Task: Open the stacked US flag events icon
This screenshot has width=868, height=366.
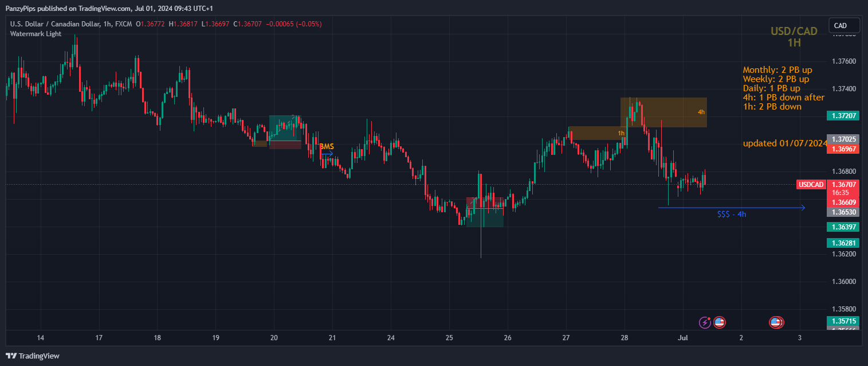Action: pyautogui.click(x=776, y=322)
